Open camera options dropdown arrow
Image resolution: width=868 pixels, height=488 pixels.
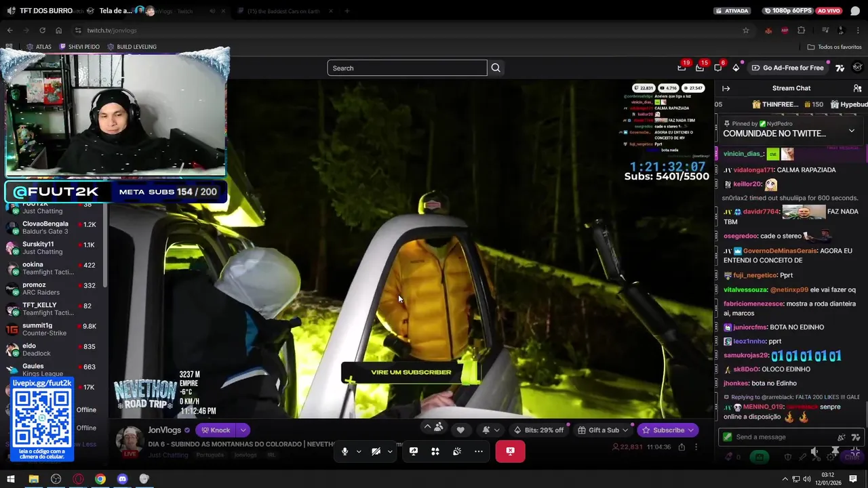click(390, 451)
